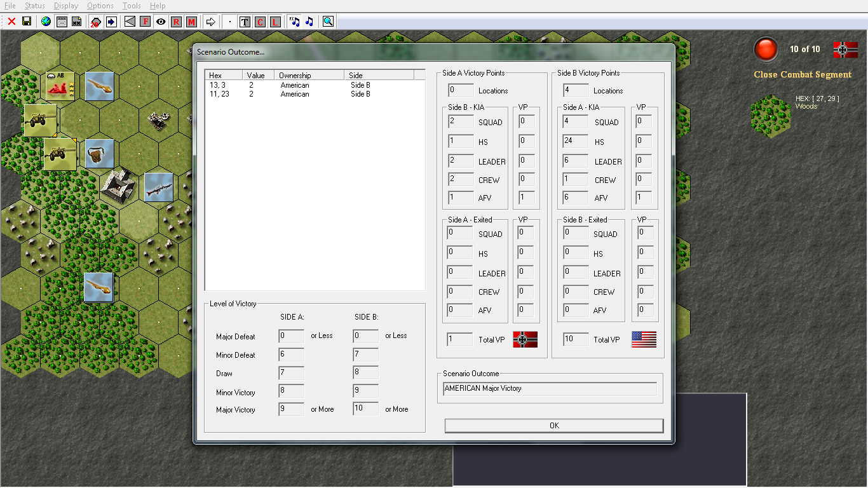Toggle the red C toolbar button
The height and width of the screenshot is (488, 868).
click(x=260, y=22)
